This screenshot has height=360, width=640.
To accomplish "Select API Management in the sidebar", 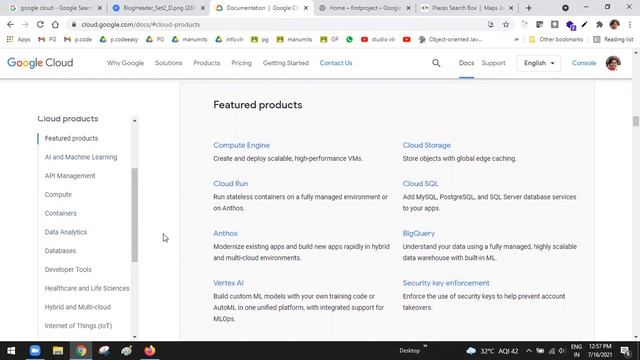I will tap(70, 176).
